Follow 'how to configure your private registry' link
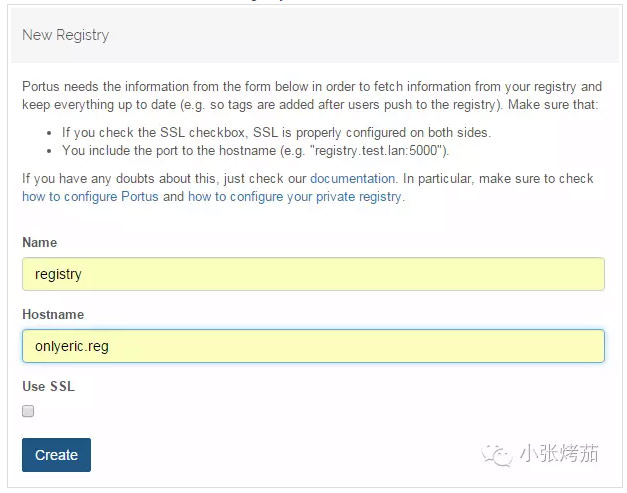627x493 pixels. [295, 197]
